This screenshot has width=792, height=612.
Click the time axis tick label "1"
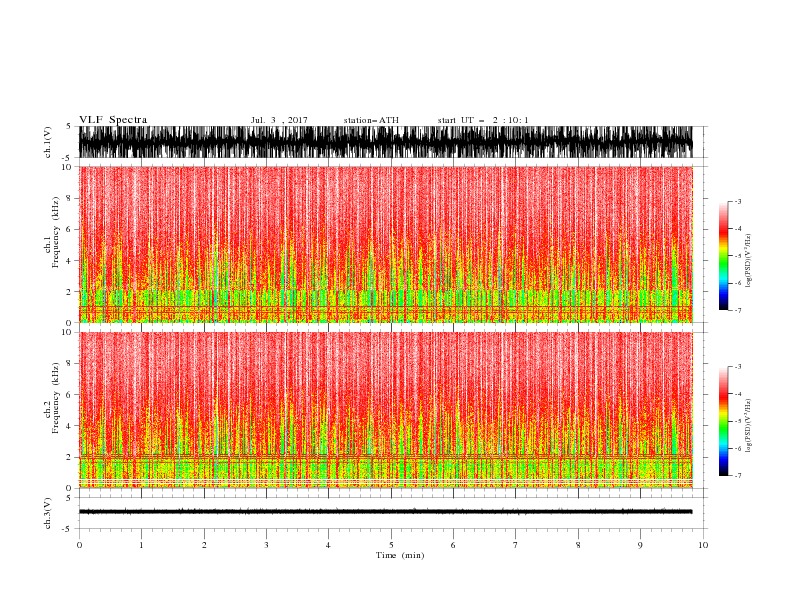tap(142, 545)
